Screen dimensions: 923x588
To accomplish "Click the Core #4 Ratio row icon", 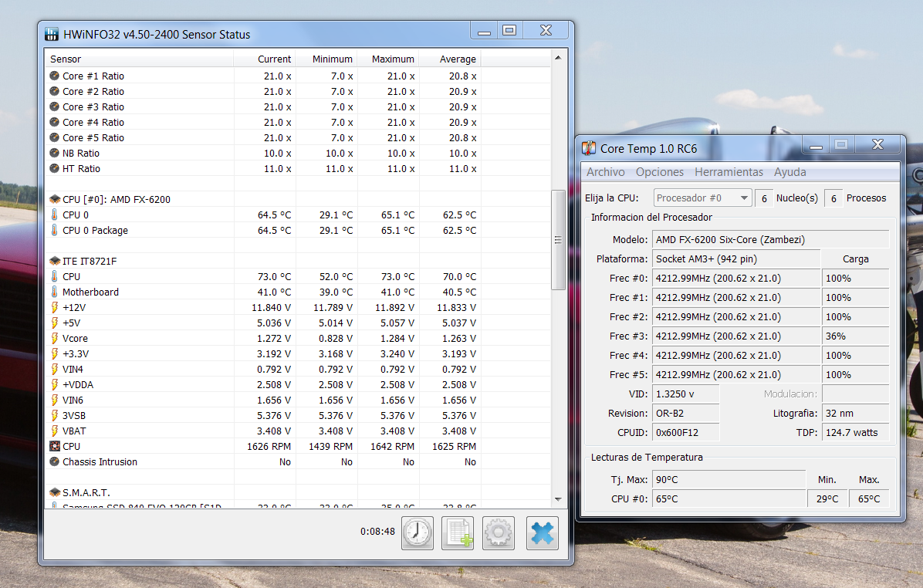I will pyautogui.click(x=54, y=123).
